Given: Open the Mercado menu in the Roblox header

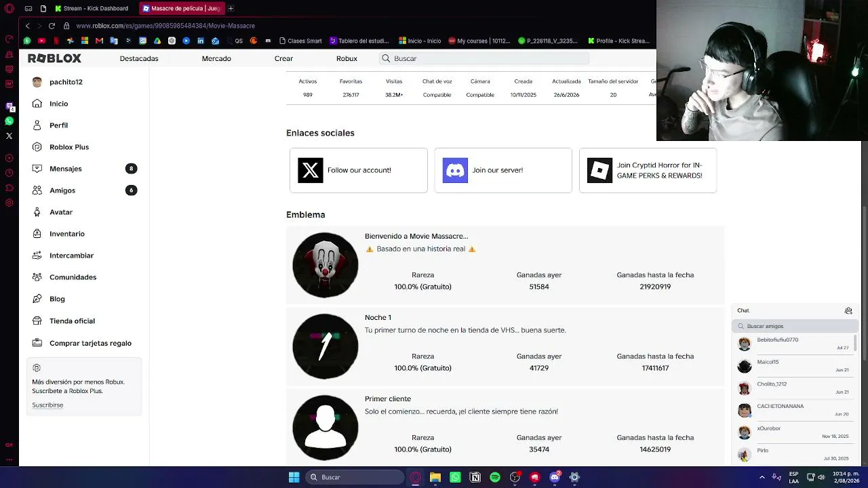Looking at the screenshot, I should pos(216,58).
